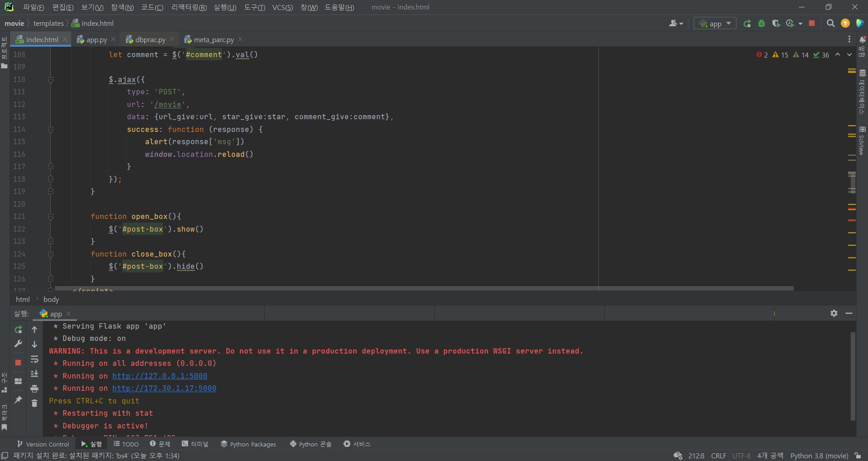The height and width of the screenshot is (461, 868).
Task: Open the notifications bell icon
Action: tap(863, 40)
